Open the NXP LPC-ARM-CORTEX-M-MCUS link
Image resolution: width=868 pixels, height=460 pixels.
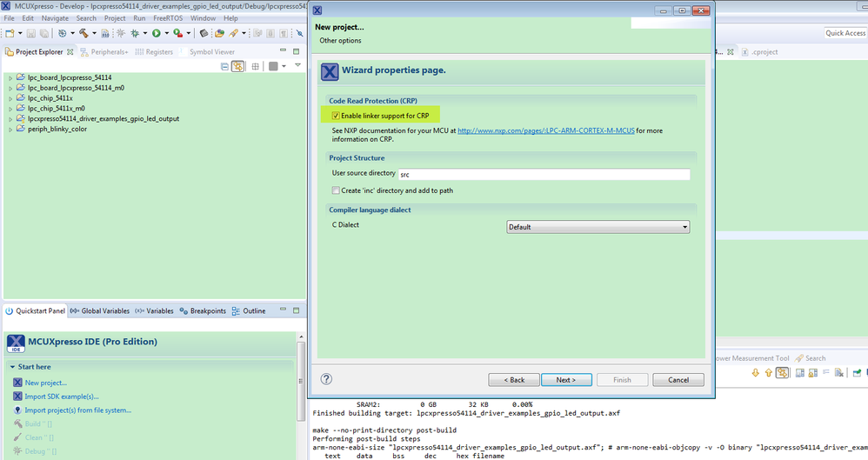tap(546, 130)
